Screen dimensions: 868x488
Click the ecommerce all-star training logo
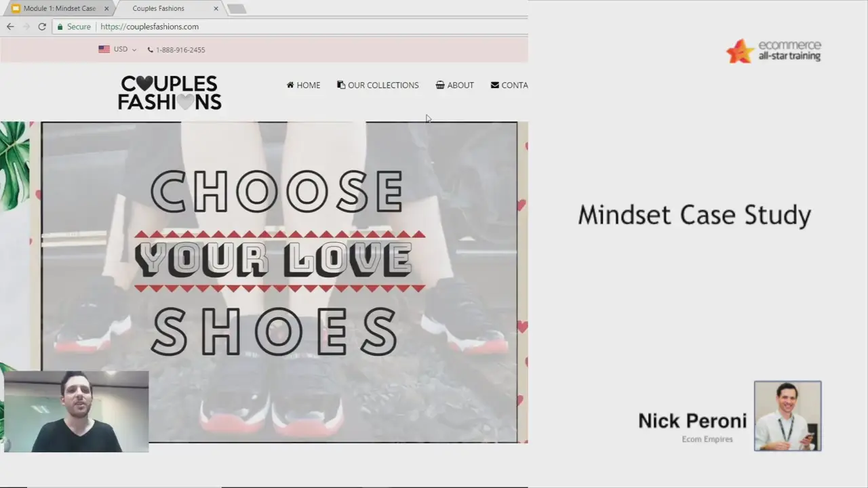pos(774,51)
